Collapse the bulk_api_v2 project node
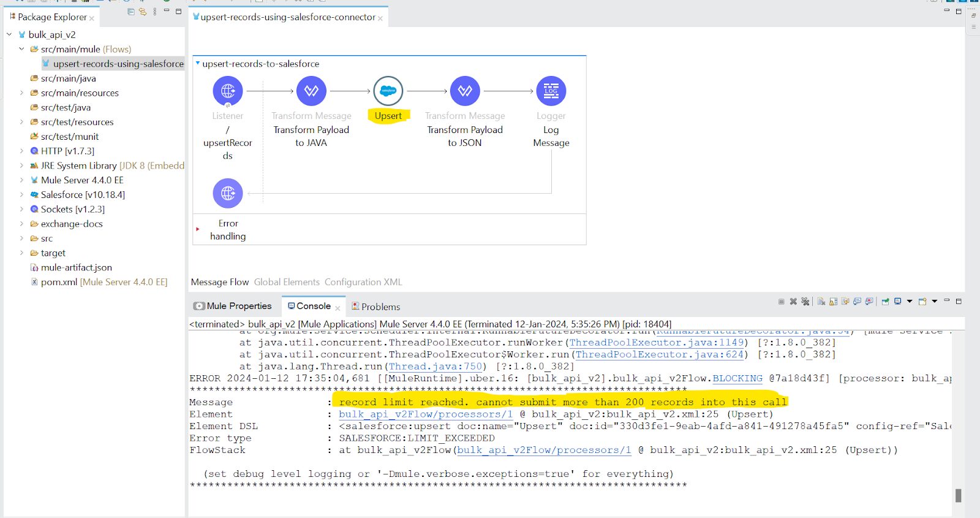The width and height of the screenshot is (980, 518). click(x=9, y=34)
